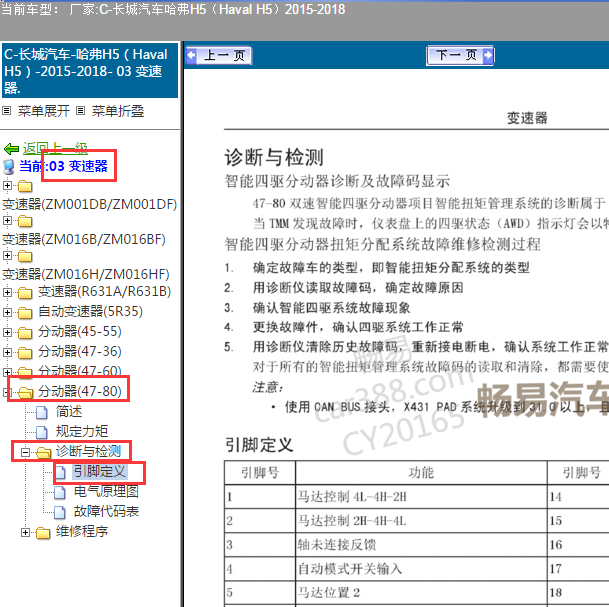Click the 菜单展开 list icon
This screenshot has height=607, width=609.
(x=7, y=111)
